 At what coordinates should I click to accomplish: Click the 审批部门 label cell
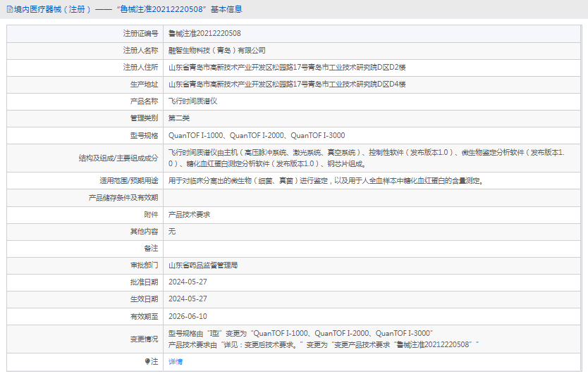[85, 265]
